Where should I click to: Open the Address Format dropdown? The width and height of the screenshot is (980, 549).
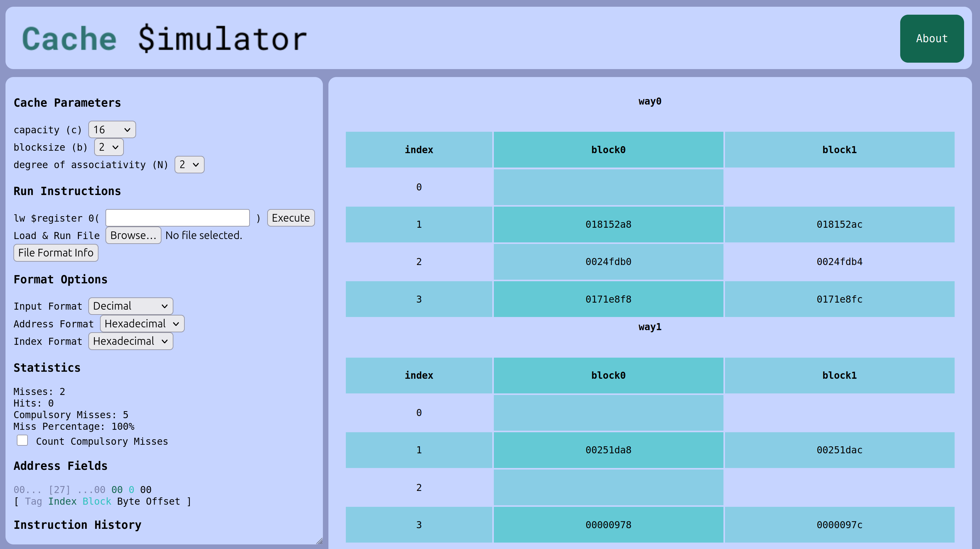coord(142,323)
